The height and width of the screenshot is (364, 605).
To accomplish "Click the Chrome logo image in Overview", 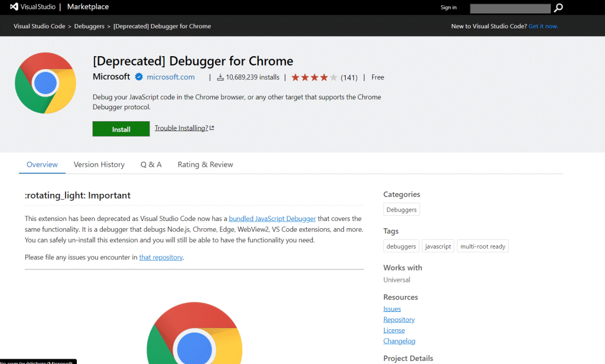I will coord(194,333).
